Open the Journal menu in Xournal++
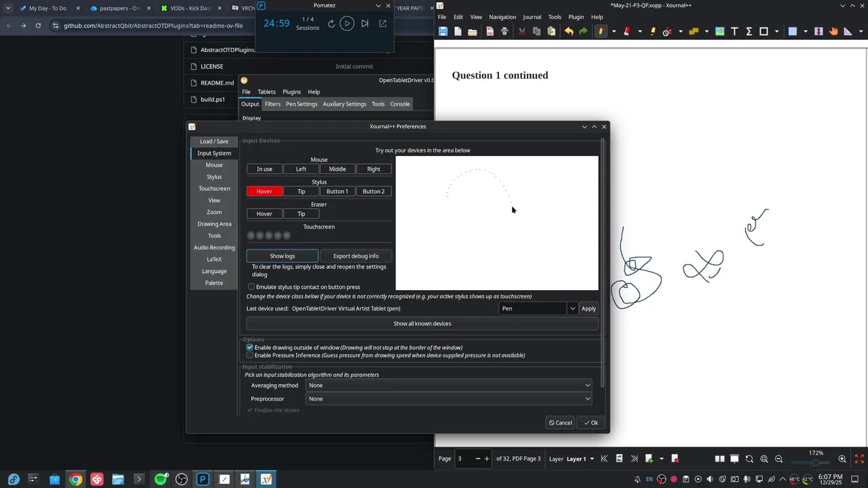 pyautogui.click(x=532, y=17)
